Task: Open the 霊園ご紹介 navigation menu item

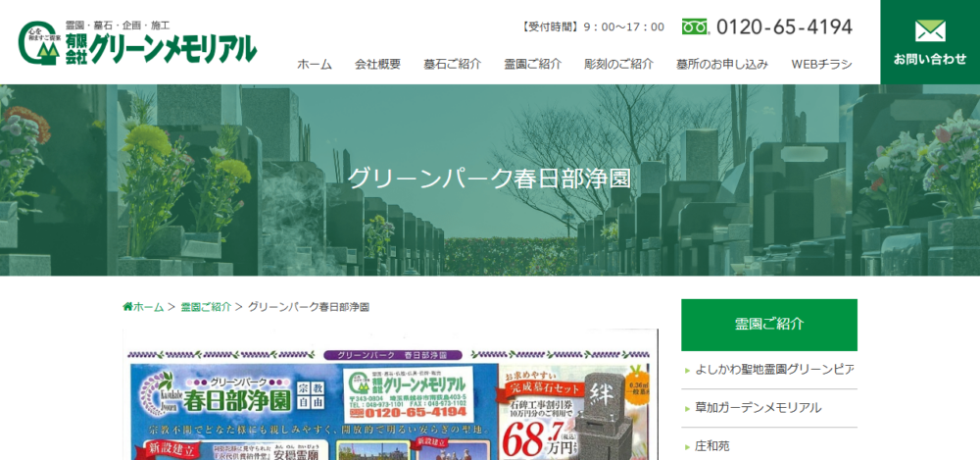Action: click(x=533, y=64)
